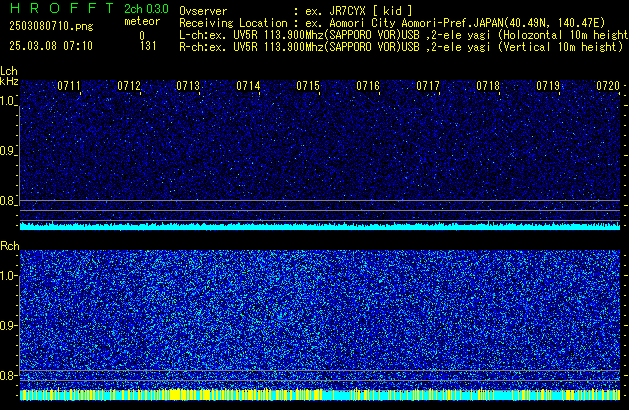Click the meteor count value 131
The width and height of the screenshot is (629, 410).
click(x=148, y=46)
